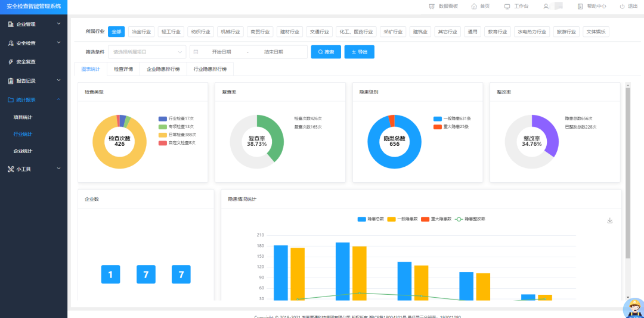Switch to the 检查详情 tab

[x=123, y=69]
